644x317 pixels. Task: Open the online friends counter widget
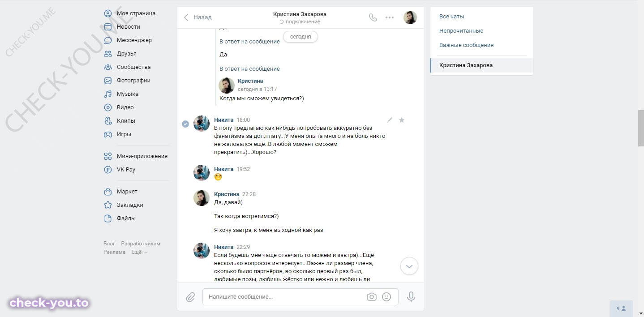[x=621, y=308]
